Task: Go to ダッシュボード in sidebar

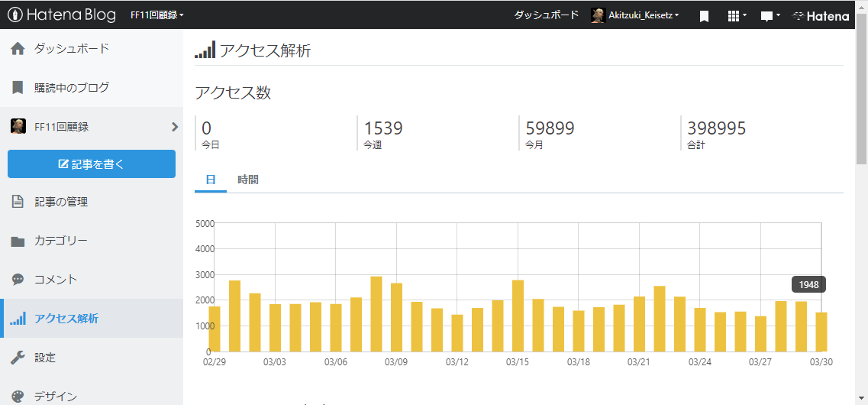Action: 72,49
